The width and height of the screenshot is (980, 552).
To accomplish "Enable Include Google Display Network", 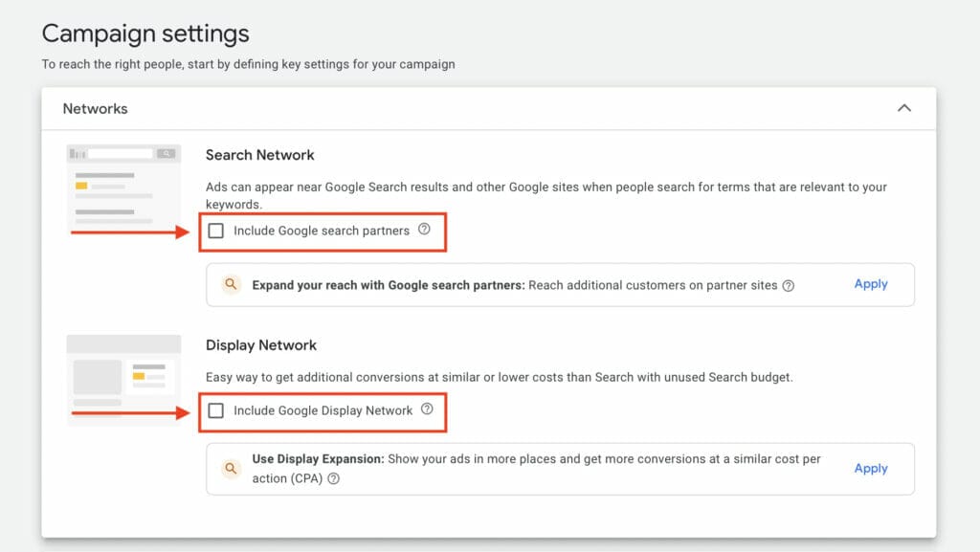I will coord(217,411).
